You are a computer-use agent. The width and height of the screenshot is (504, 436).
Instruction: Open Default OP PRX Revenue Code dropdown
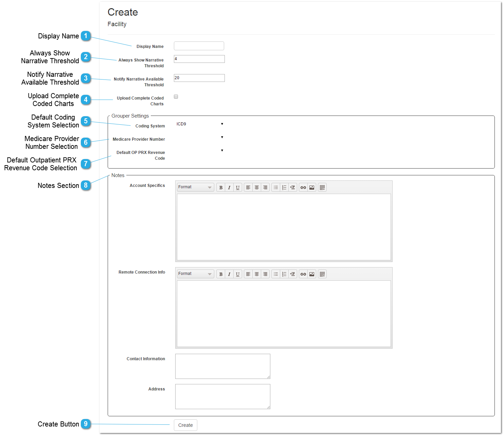(x=200, y=151)
